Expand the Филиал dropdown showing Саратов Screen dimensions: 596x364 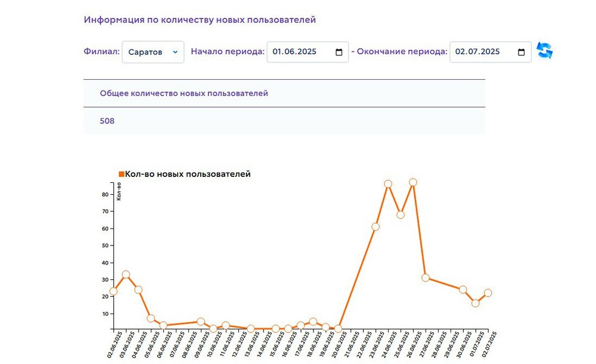coord(153,52)
